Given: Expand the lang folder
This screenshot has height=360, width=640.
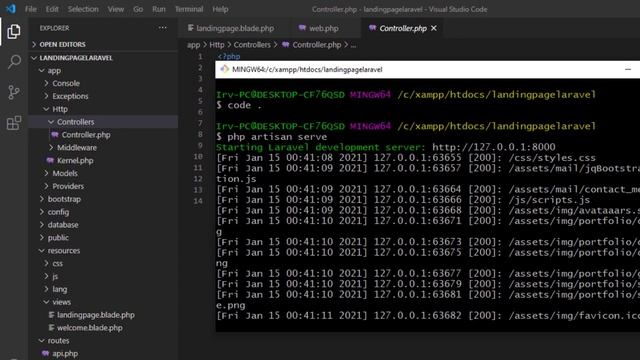Looking at the screenshot, I should (103, 289).
